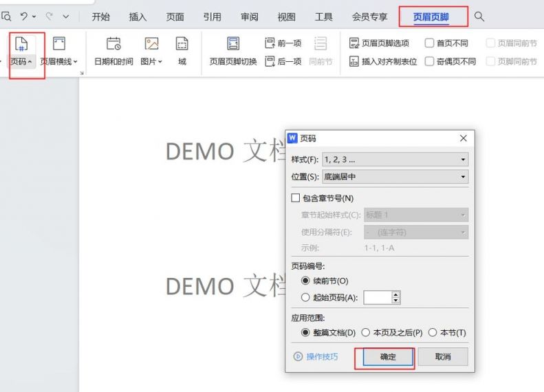The image size is (544, 392).
Task: Toggle 页脚同前节 checkbox
Action: pos(490,61)
